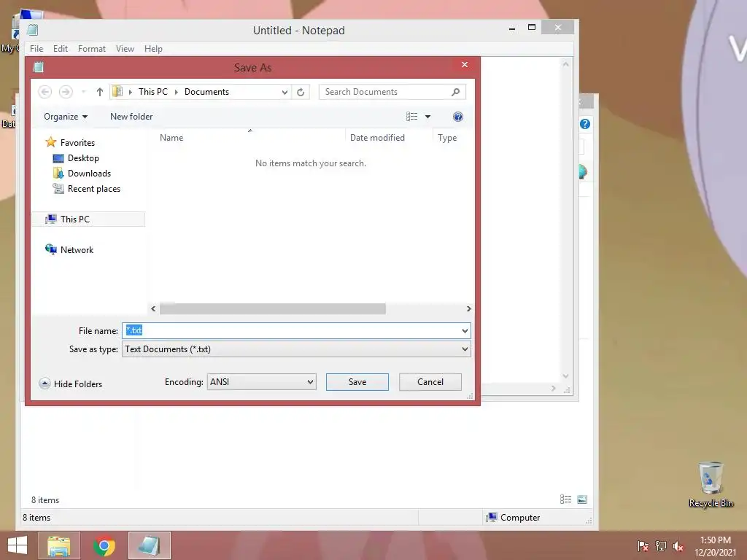The width and height of the screenshot is (747, 560).
Task: Open recent locations dropdown arrow beside Forward
Action: tap(83, 91)
